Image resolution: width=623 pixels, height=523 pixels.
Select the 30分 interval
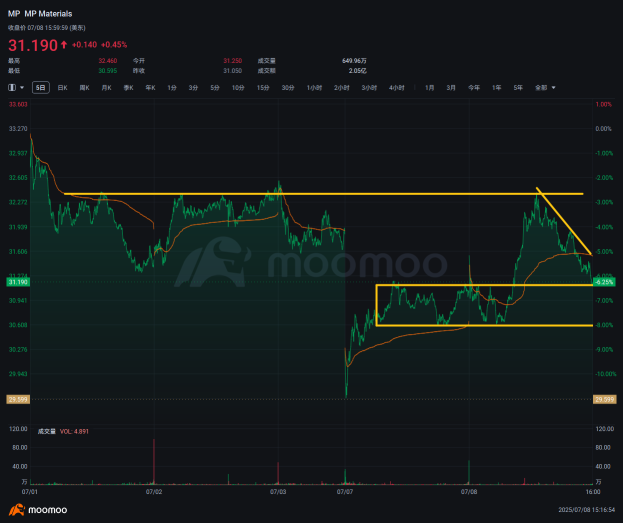(x=288, y=87)
